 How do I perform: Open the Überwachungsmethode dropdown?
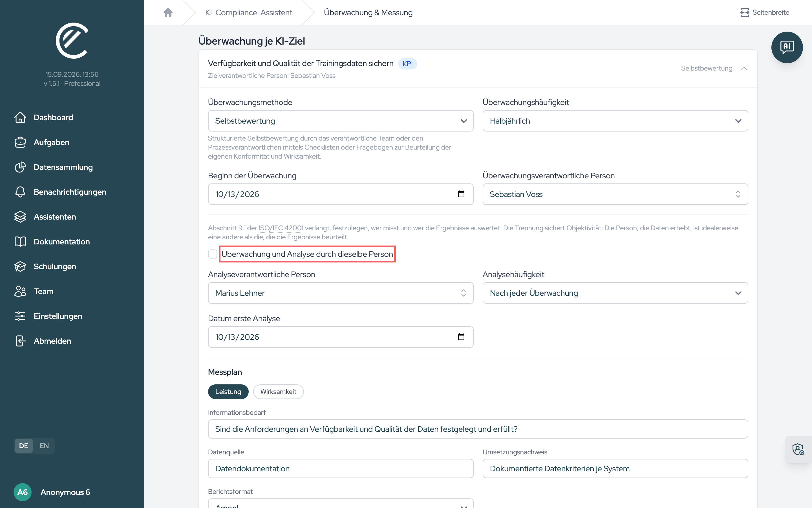(341, 121)
